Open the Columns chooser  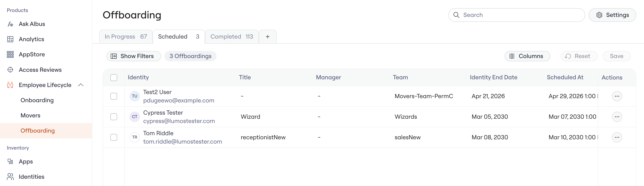pos(527,56)
